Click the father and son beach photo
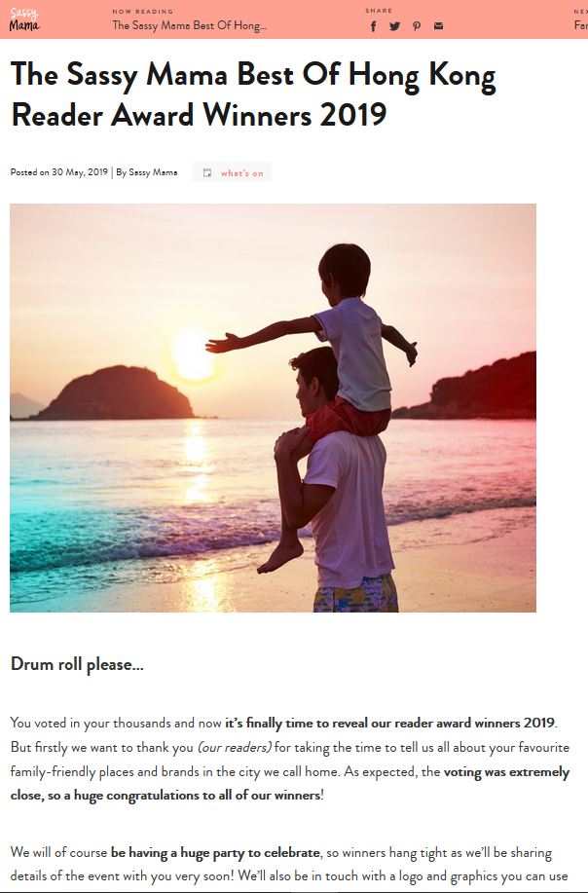 (273, 408)
